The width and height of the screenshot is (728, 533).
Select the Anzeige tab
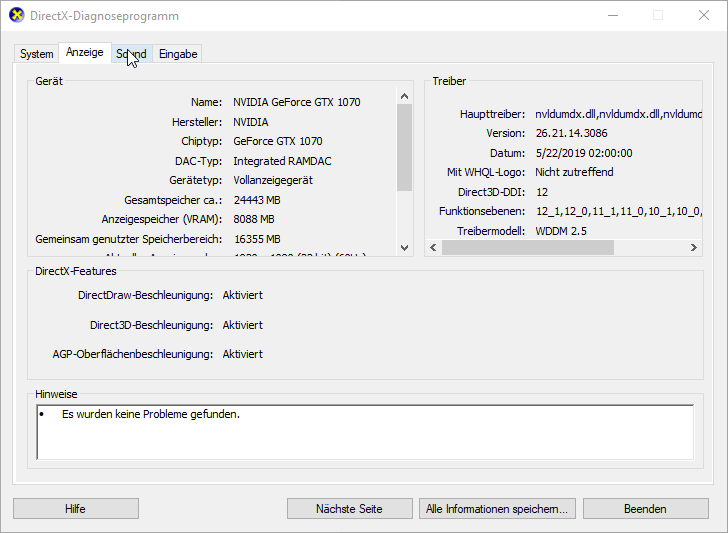click(x=84, y=52)
